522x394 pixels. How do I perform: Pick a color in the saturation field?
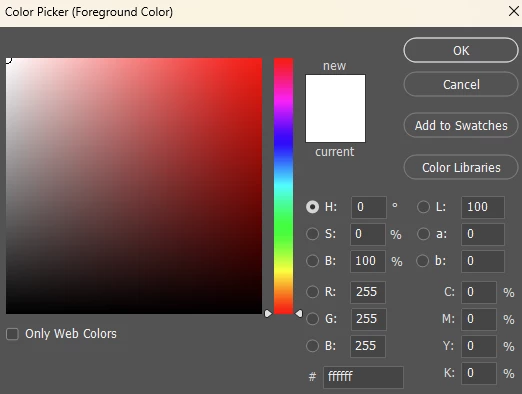click(134, 186)
